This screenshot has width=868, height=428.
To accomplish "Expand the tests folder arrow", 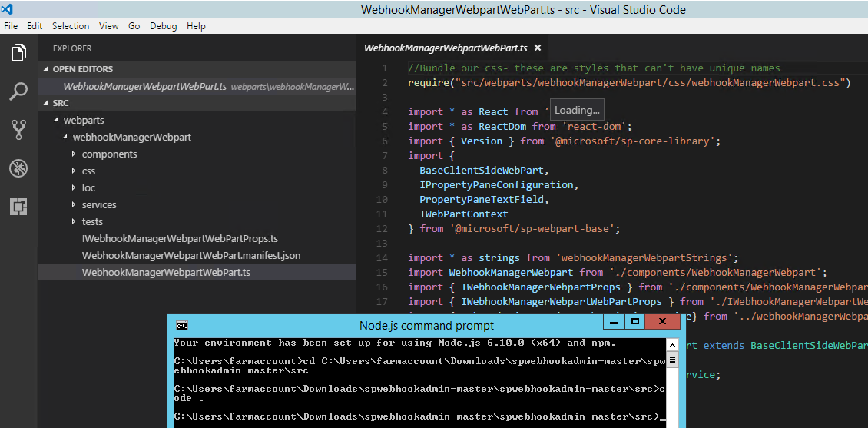I will click(74, 221).
